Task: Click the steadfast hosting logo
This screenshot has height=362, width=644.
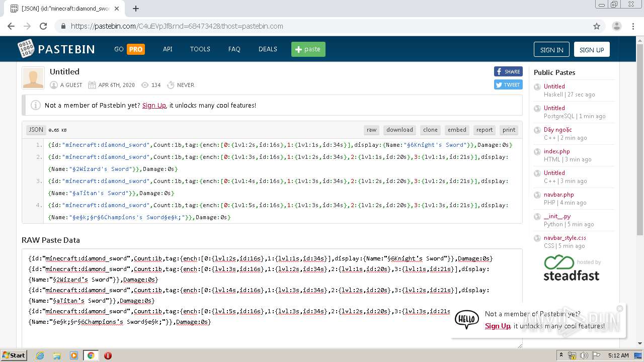Action: point(572,268)
